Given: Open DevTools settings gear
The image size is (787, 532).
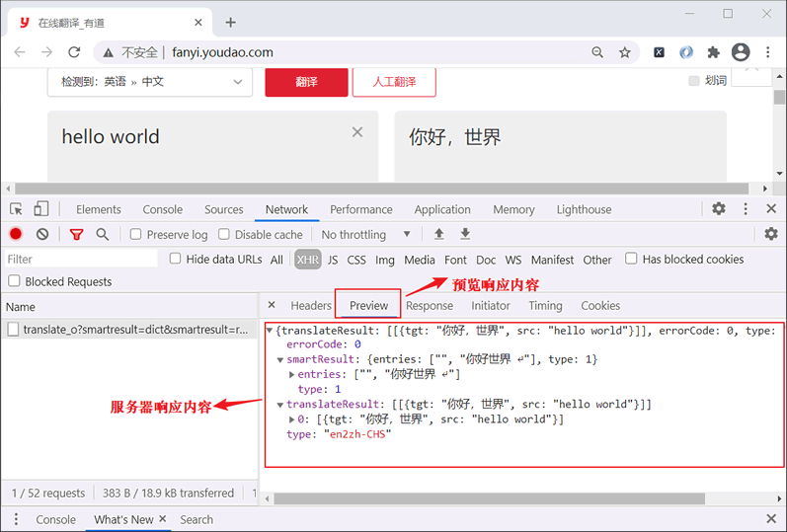Looking at the screenshot, I should tap(719, 209).
